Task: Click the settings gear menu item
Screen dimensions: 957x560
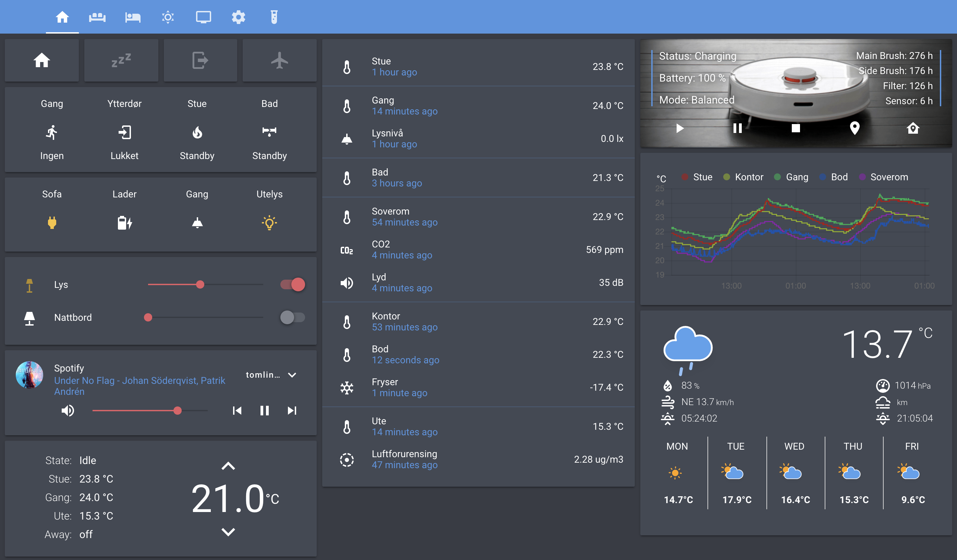Action: pyautogui.click(x=238, y=17)
